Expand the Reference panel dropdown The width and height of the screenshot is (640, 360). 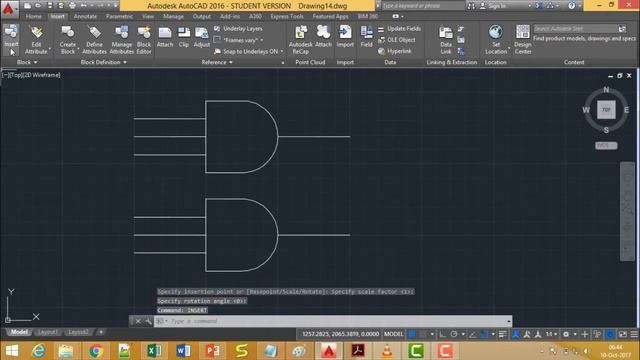(217, 62)
